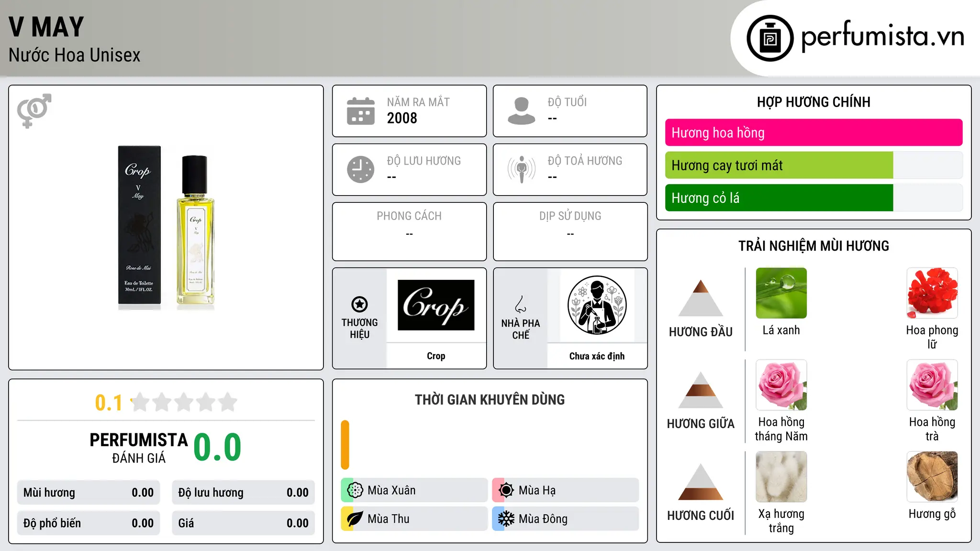
Task: Click the HƯƠNG GIỮA pyramid icon
Action: click(x=701, y=390)
